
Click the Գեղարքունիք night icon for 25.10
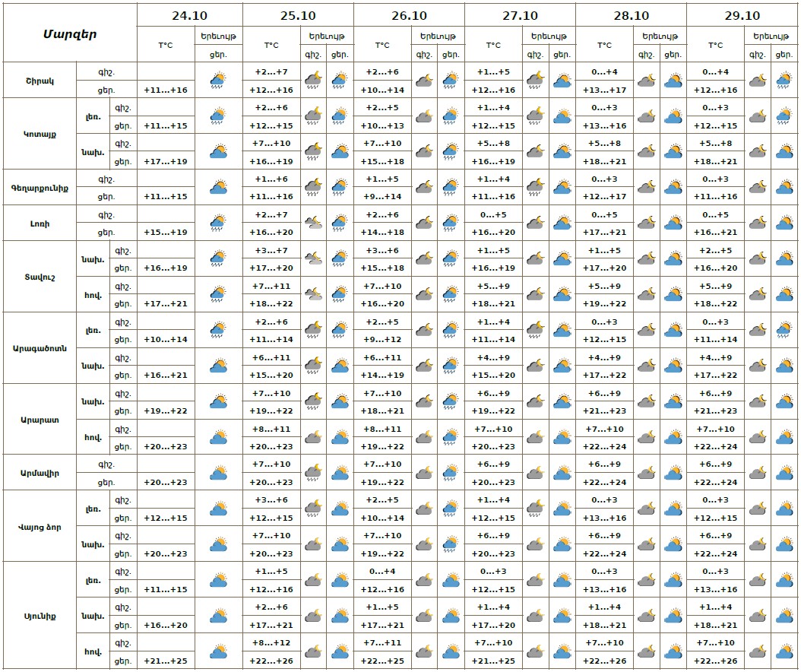coord(313,187)
